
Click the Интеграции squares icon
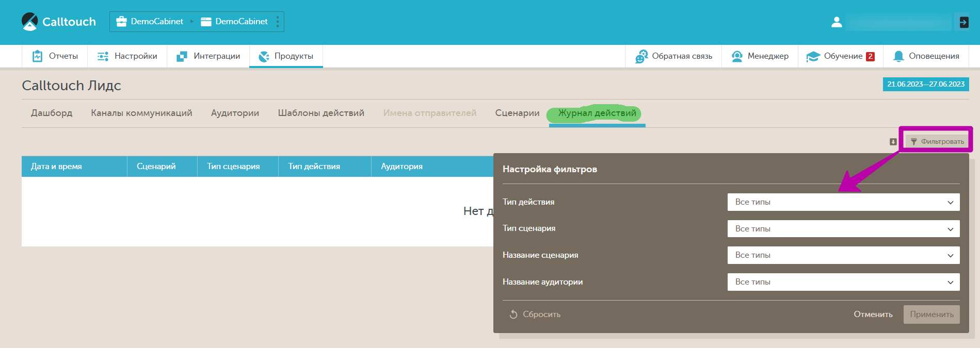point(182,56)
